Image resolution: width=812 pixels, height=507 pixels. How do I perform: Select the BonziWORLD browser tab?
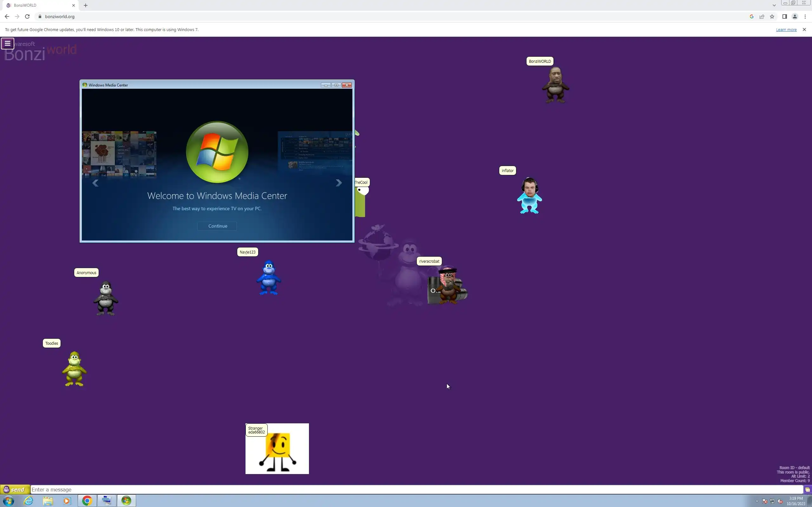(37, 5)
